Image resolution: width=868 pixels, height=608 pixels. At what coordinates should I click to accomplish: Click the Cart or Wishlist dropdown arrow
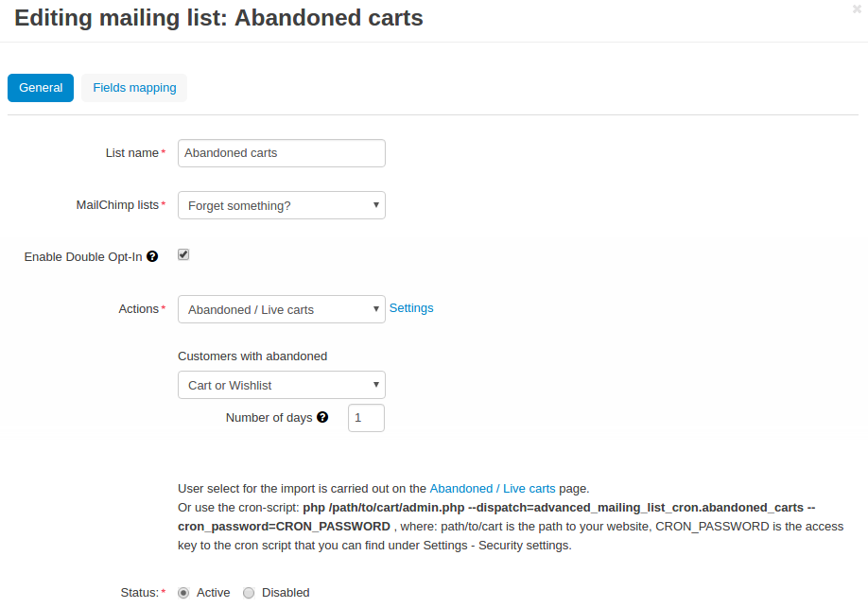pyautogui.click(x=376, y=384)
